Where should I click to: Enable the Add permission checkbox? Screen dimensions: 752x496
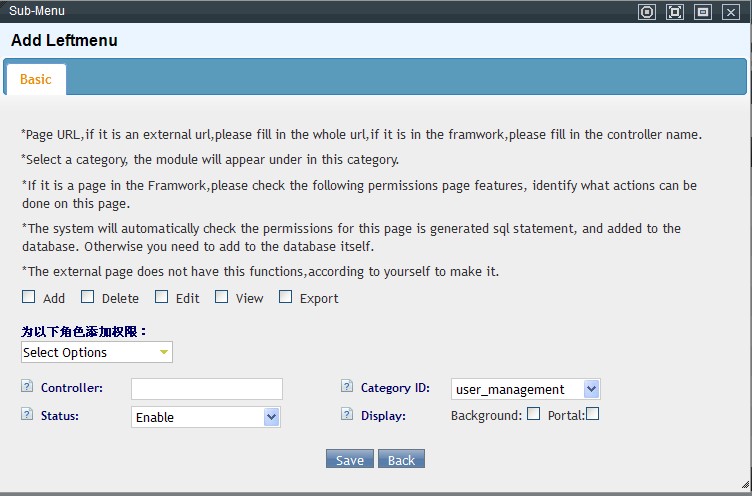click(x=29, y=297)
